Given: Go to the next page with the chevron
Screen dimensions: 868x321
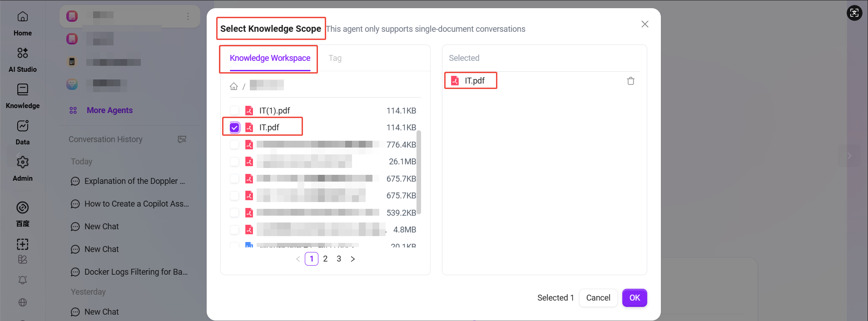Looking at the screenshot, I should (353, 259).
